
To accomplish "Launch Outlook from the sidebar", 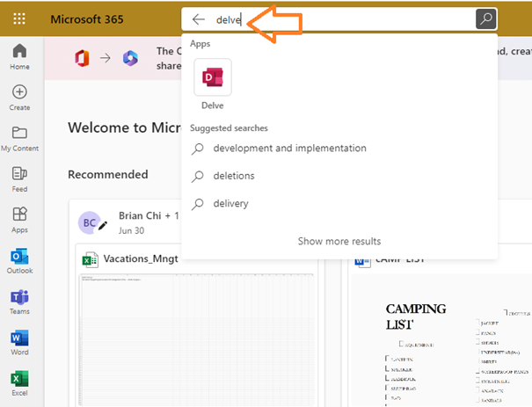I will 19,261.
